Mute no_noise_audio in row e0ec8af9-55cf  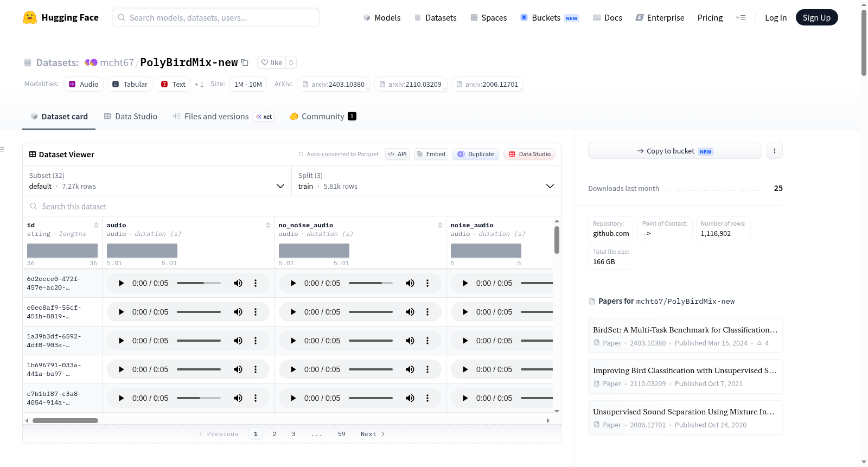coord(410,312)
